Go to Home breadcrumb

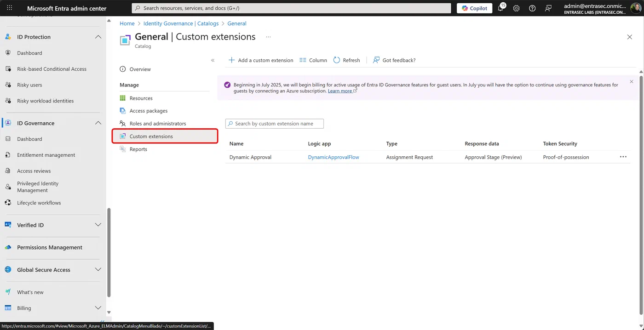tap(127, 23)
